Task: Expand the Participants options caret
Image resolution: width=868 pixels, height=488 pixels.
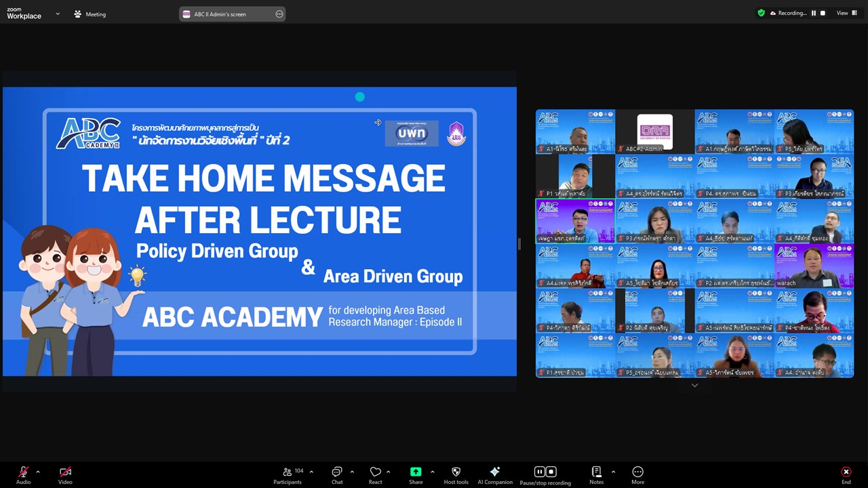Action: pyautogui.click(x=311, y=472)
